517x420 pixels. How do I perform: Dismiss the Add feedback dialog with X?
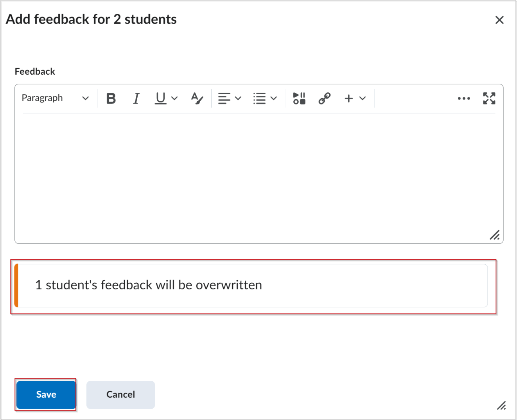coord(499,20)
